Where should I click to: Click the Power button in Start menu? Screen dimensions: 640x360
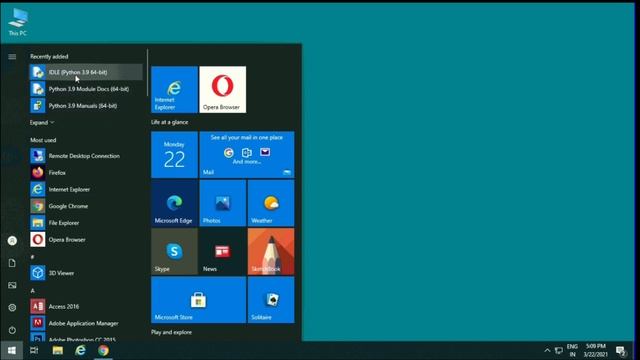coord(12,330)
